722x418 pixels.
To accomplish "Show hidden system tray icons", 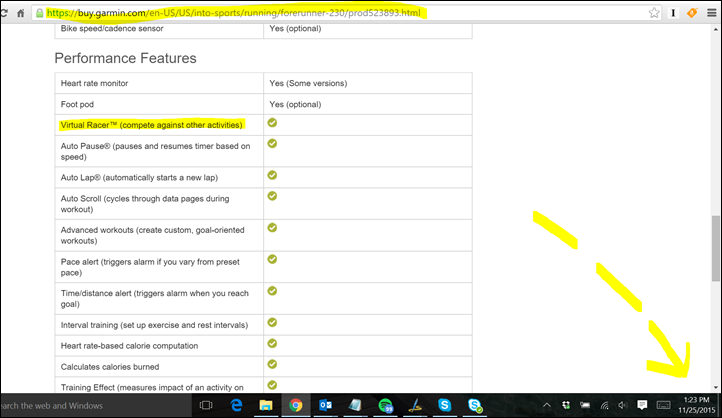I will pos(547,406).
